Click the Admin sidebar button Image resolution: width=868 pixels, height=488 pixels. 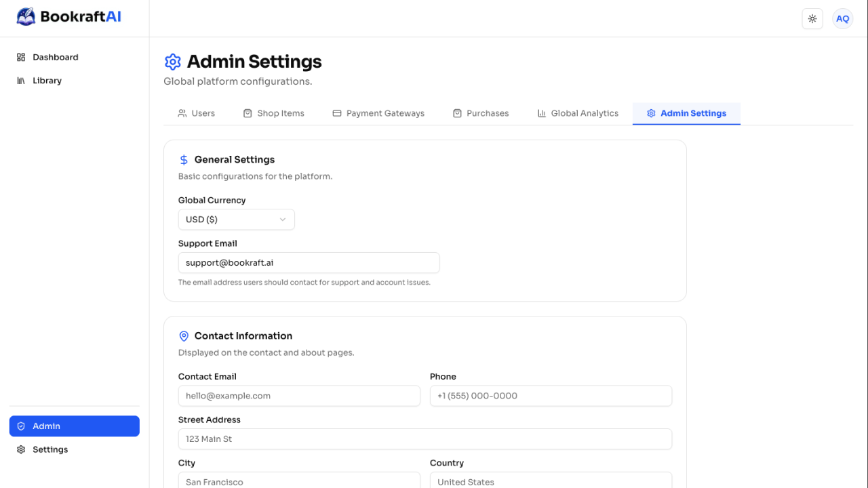click(x=75, y=426)
